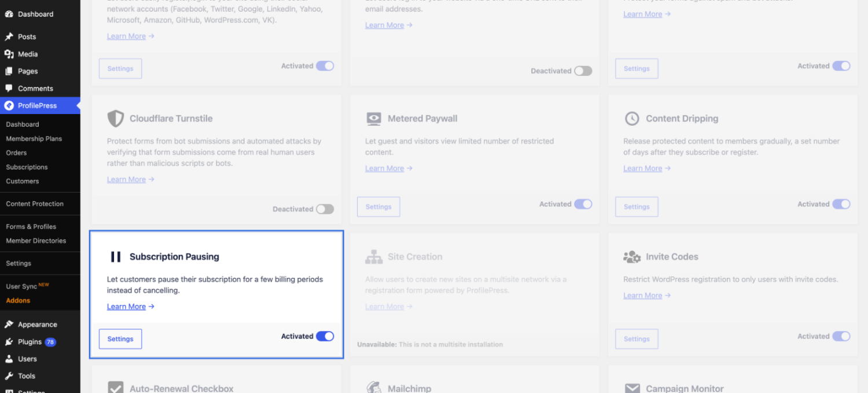The width and height of the screenshot is (868, 393).
Task: Open Member Directories submenu item
Action: point(36,241)
